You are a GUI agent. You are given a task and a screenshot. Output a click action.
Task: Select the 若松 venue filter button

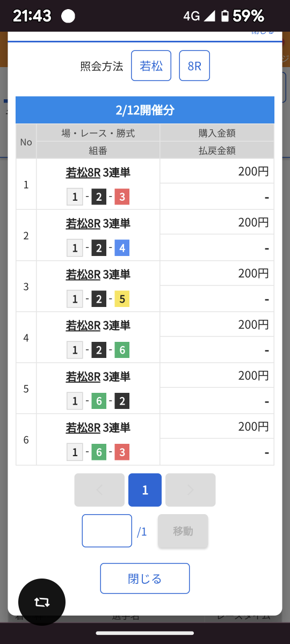pyautogui.click(x=151, y=65)
